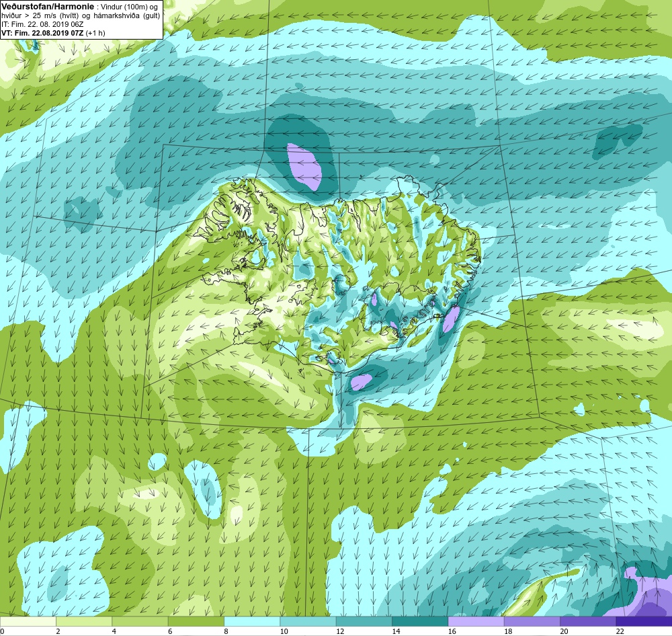Click the 6–8 m/s olive green legend swatch
Viewport: 672px width, 636px height.
pyautogui.click(x=196, y=621)
